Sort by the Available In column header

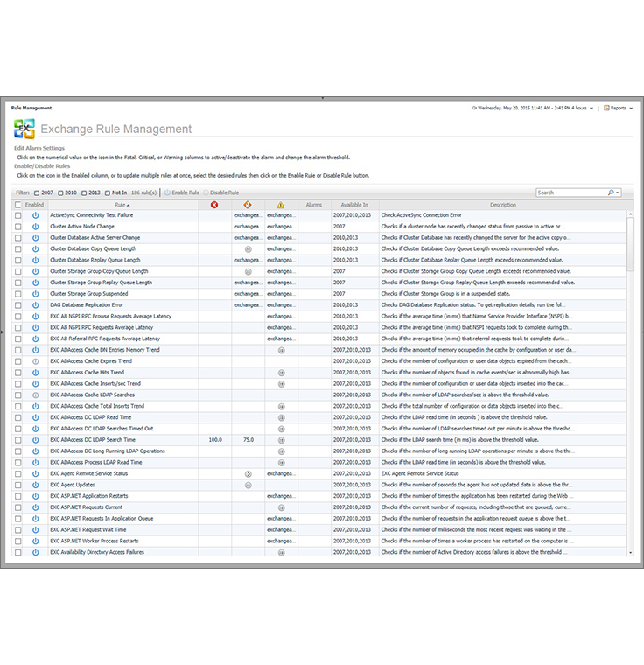(x=354, y=205)
